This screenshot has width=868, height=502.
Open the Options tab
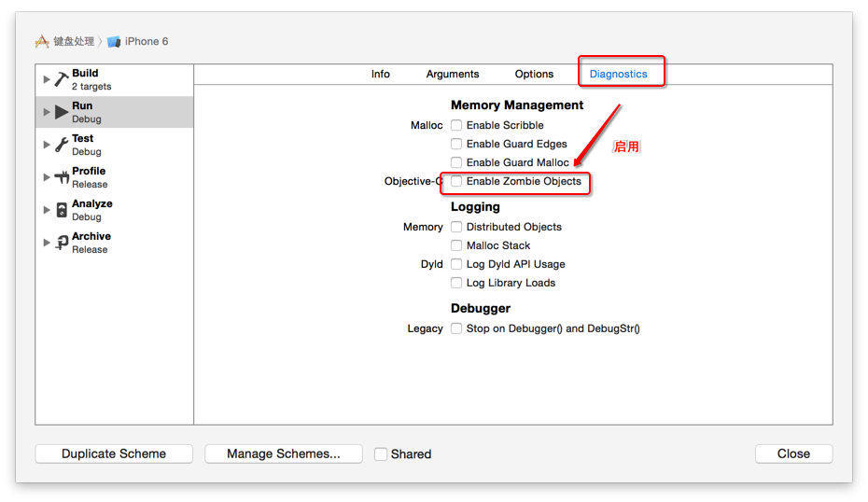click(534, 74)
